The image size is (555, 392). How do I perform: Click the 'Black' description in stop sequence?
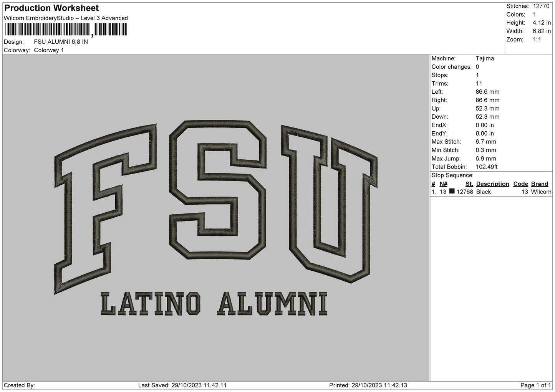coord(484,192)
